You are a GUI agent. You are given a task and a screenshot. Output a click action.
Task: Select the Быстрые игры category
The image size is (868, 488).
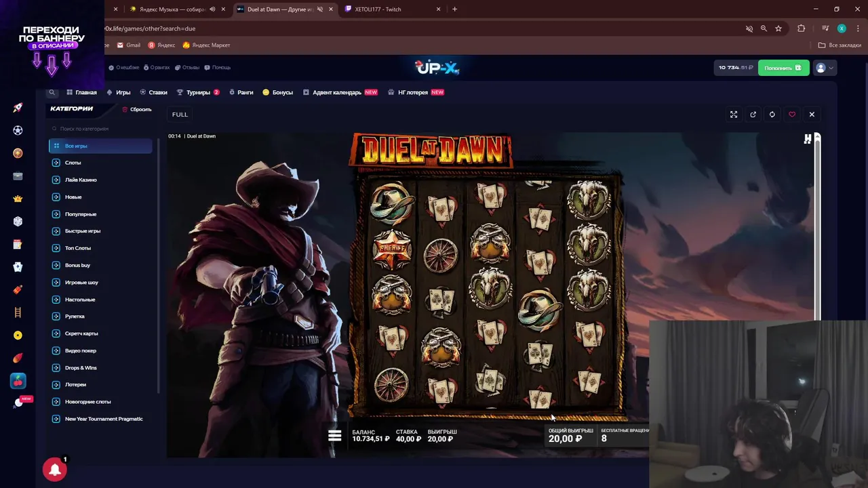100,231
